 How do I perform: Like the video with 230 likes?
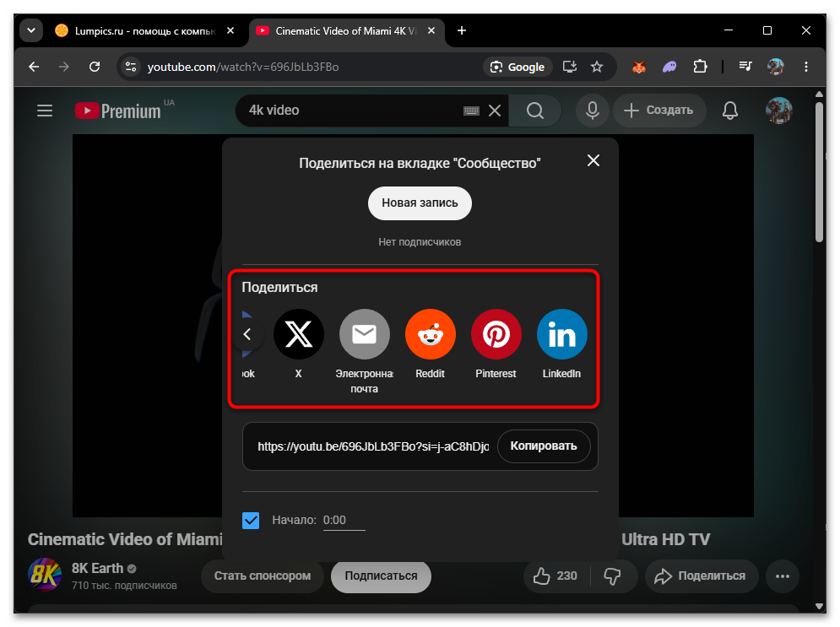point(555,576)
